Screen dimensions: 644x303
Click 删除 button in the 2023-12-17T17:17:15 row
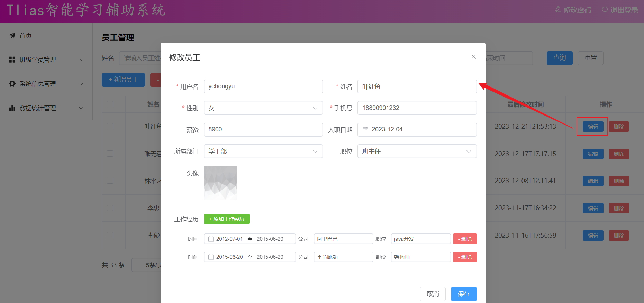pyautogui.click(x=619, y=154)
